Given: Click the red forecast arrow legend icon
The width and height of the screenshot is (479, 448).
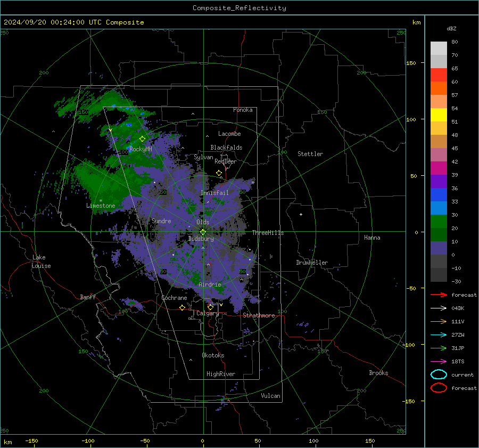Looking at the screenshot, I should 439,295.
